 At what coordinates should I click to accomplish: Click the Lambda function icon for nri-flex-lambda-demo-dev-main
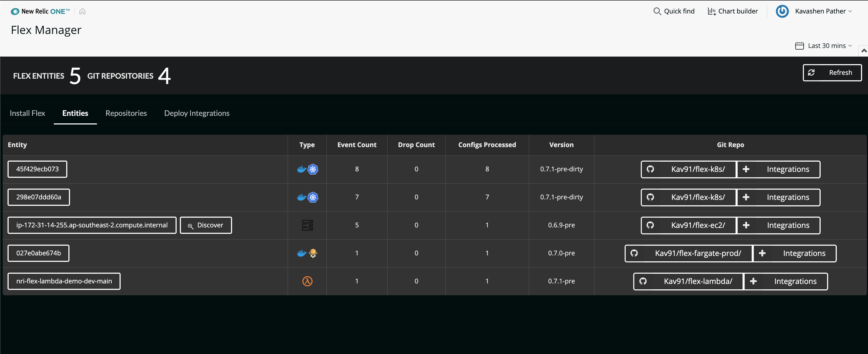click(x=308, y=281)
